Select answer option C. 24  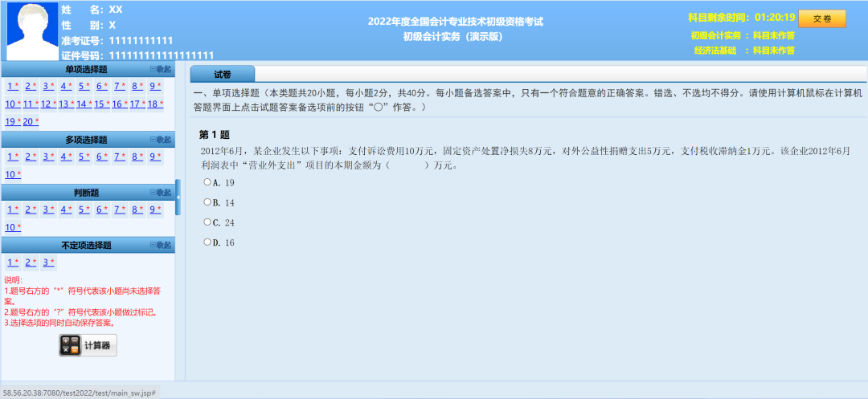(x=207, y=222)
